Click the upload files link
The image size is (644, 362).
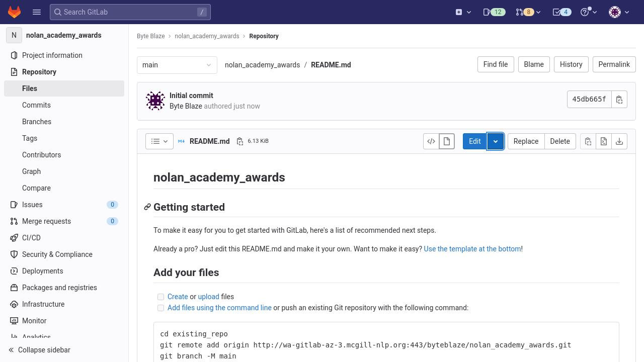coord(208,297)
